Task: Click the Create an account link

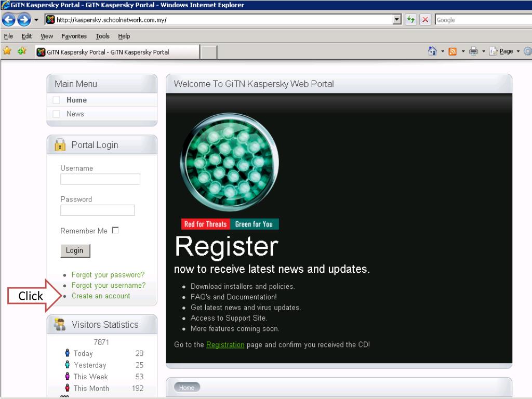Action: pos(101,296)
